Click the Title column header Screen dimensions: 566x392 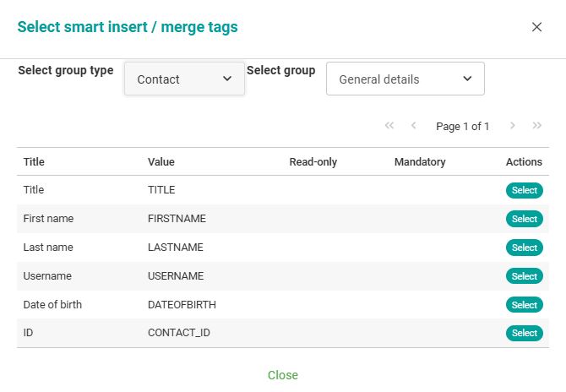[x=35, y=162]
